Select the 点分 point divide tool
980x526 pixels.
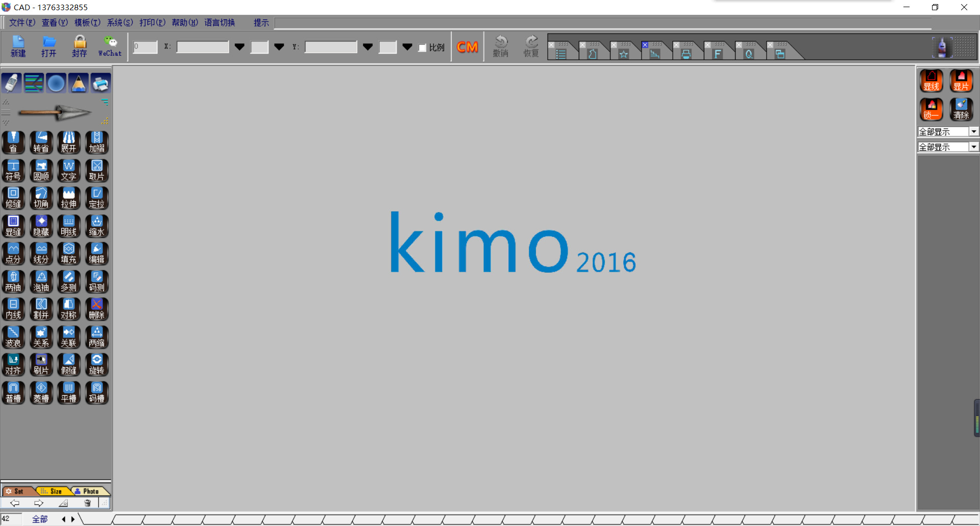coord(13,254)
